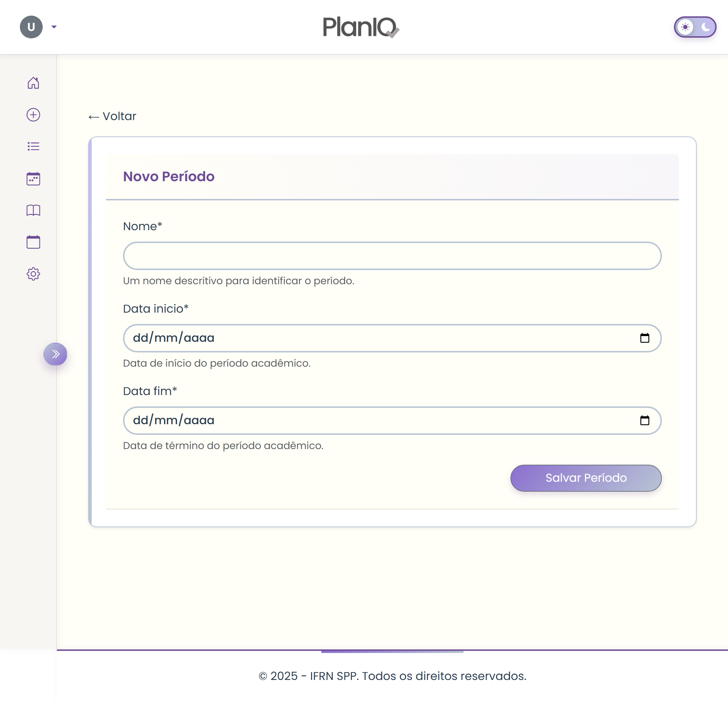Open the list icon in sidebar

[33, 146]
